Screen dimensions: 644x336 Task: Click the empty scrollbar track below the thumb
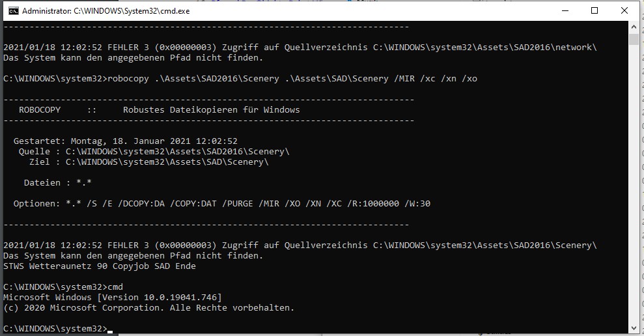coord(634,185)
